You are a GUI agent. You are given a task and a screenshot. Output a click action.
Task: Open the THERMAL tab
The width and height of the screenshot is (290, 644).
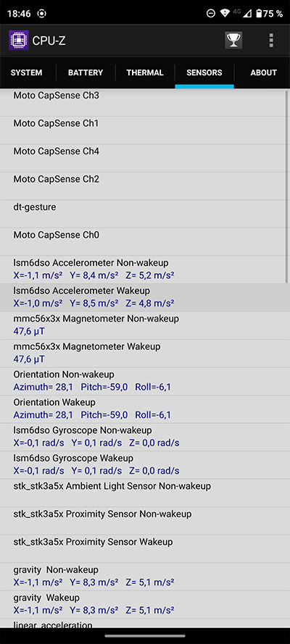144,72
